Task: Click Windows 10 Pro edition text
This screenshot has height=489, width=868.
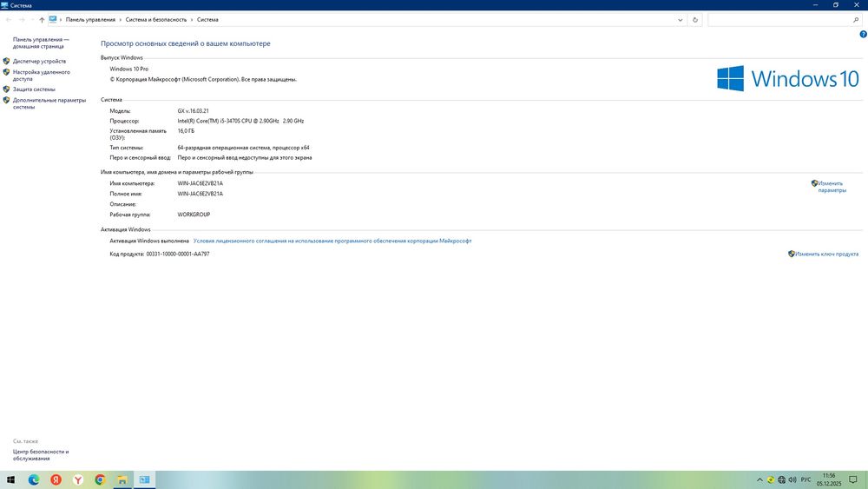Action: tap(129, 69)
